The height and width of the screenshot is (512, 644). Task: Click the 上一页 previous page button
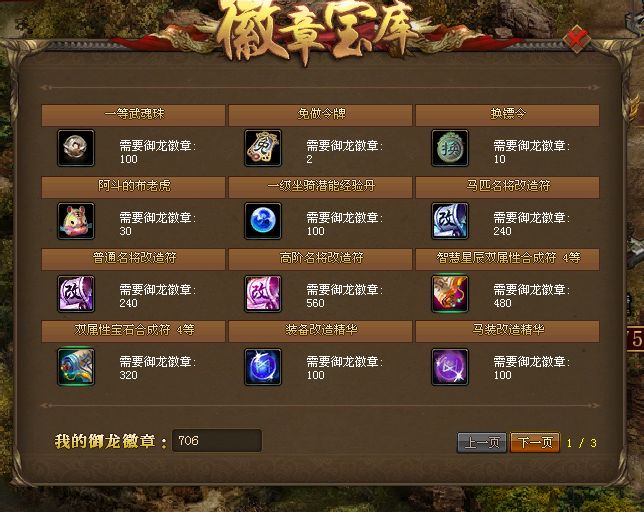click(x=482, y=443)
